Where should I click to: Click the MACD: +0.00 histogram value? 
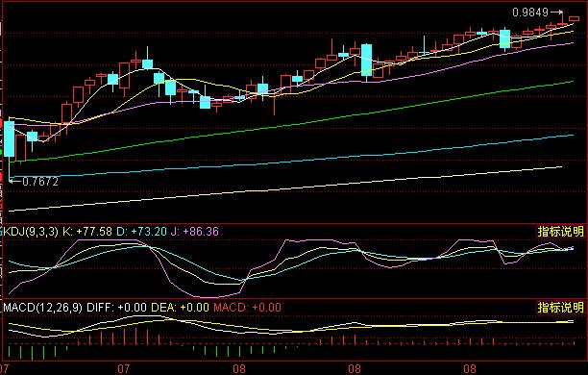248,308
